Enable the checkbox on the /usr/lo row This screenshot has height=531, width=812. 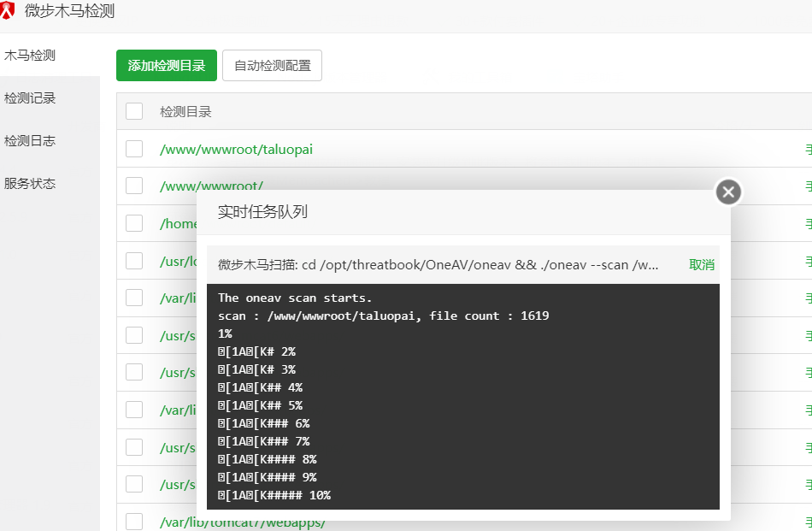(134, 261)
